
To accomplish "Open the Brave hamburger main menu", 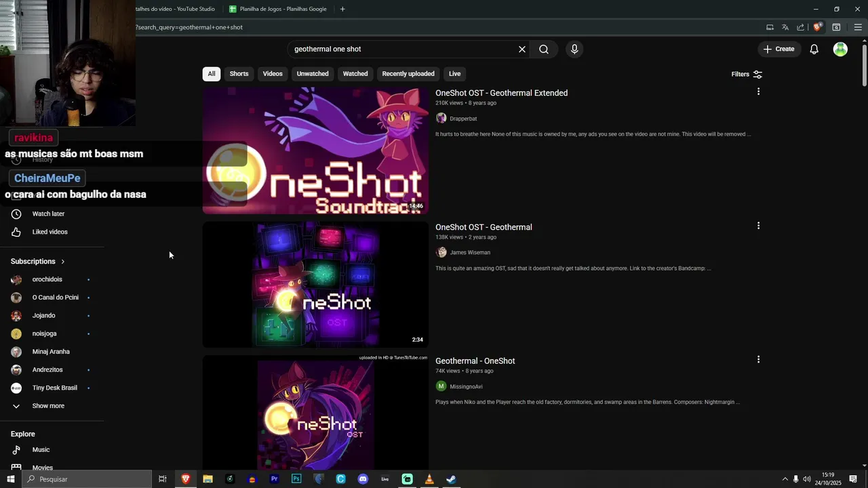I will tap(858, 27).
